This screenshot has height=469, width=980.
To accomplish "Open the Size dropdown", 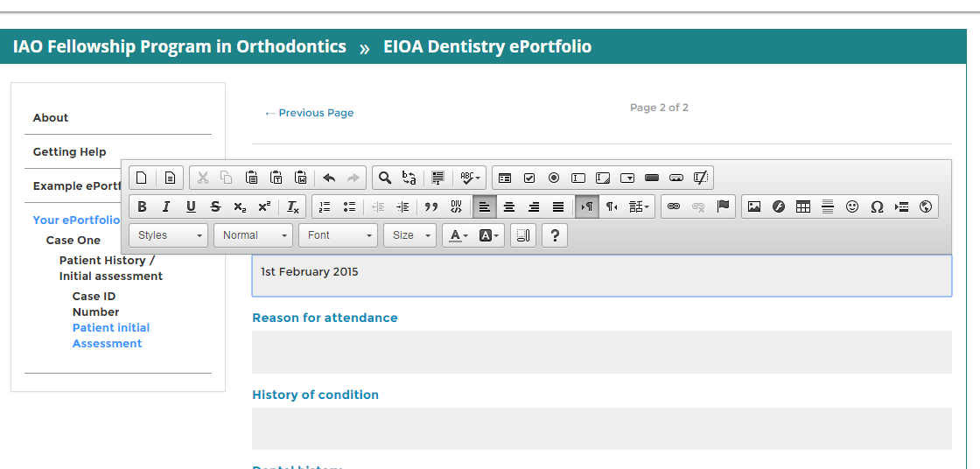I will [x=411, y=235].
